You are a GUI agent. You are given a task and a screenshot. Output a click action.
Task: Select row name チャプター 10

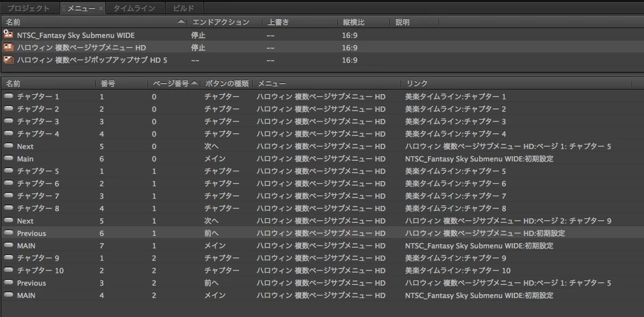tap(41, 270)
